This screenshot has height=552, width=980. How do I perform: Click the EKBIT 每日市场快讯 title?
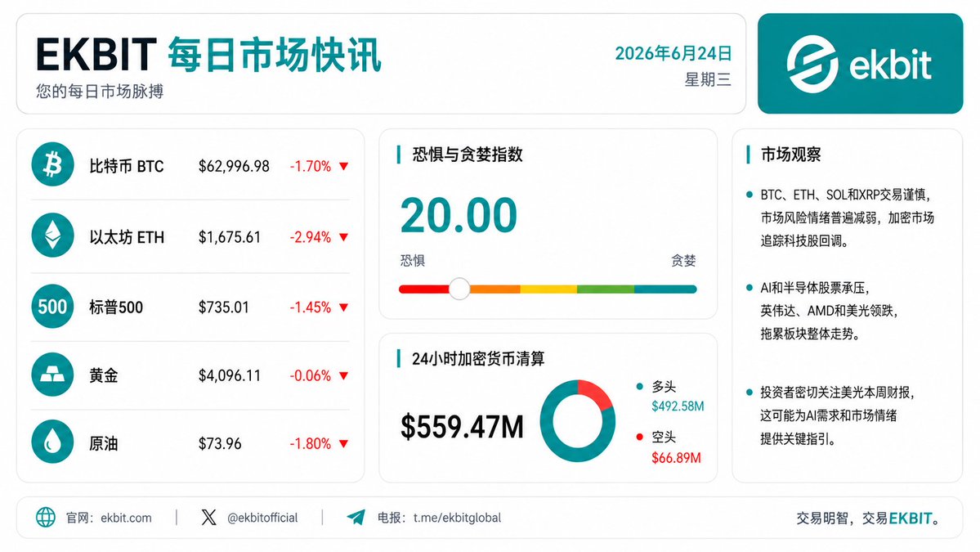[208, 55]
